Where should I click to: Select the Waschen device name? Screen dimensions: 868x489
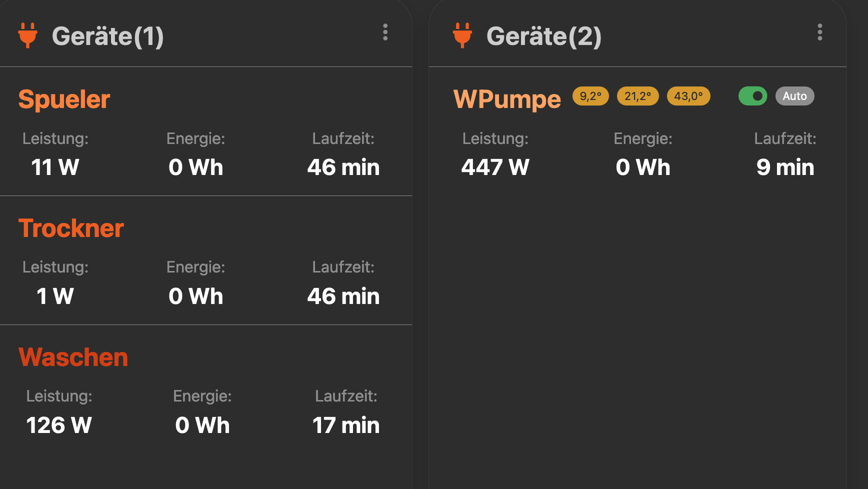click(73, 357)
